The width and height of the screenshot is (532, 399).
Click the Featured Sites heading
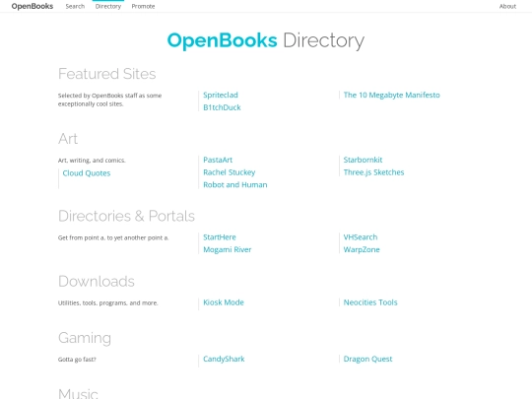[x=106, y=74]
